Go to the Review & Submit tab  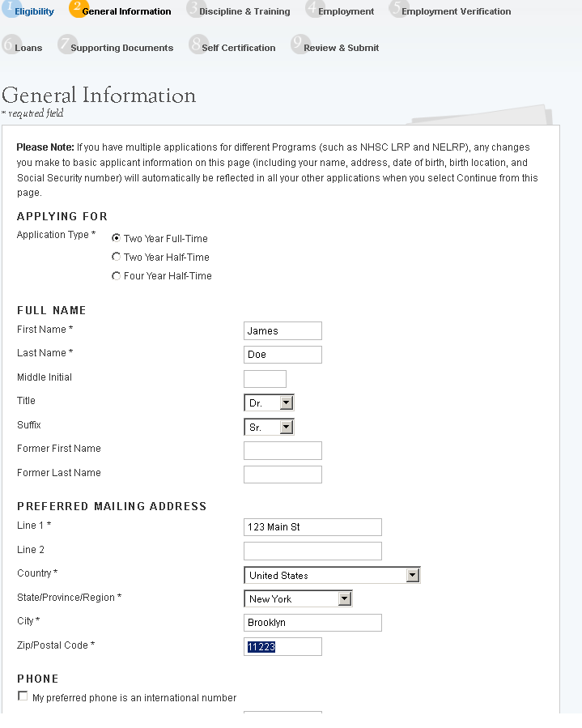click(341, 48)
